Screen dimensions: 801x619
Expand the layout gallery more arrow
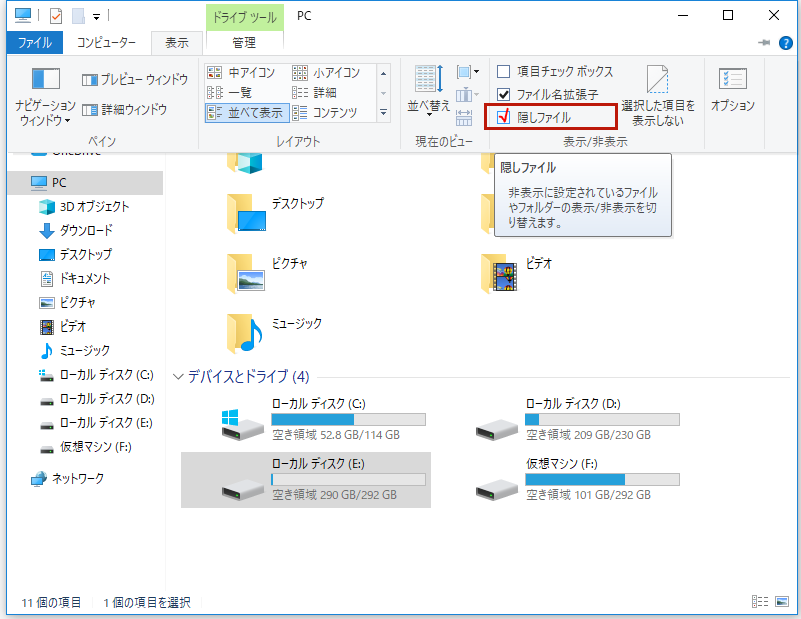pyautogui.click(x=383, y=112)
